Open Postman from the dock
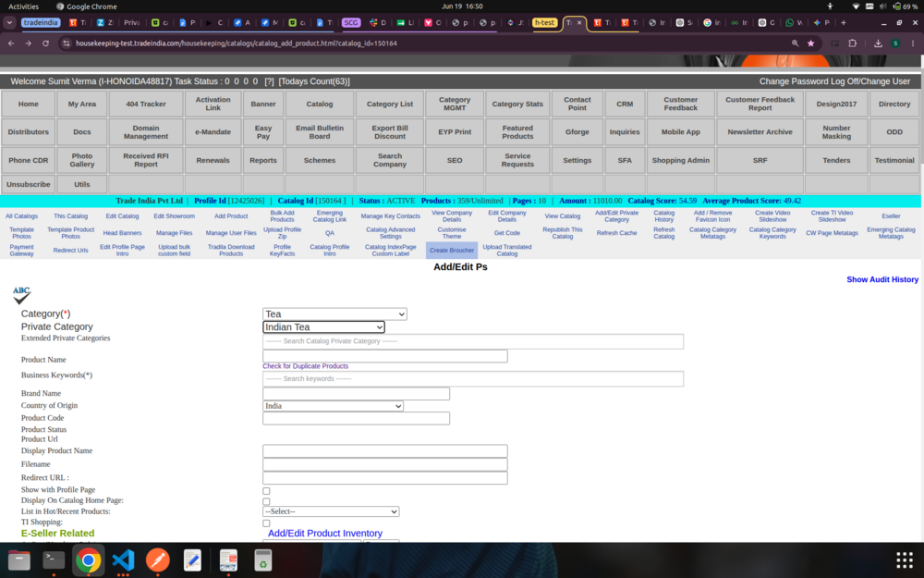 pos(158,560)
